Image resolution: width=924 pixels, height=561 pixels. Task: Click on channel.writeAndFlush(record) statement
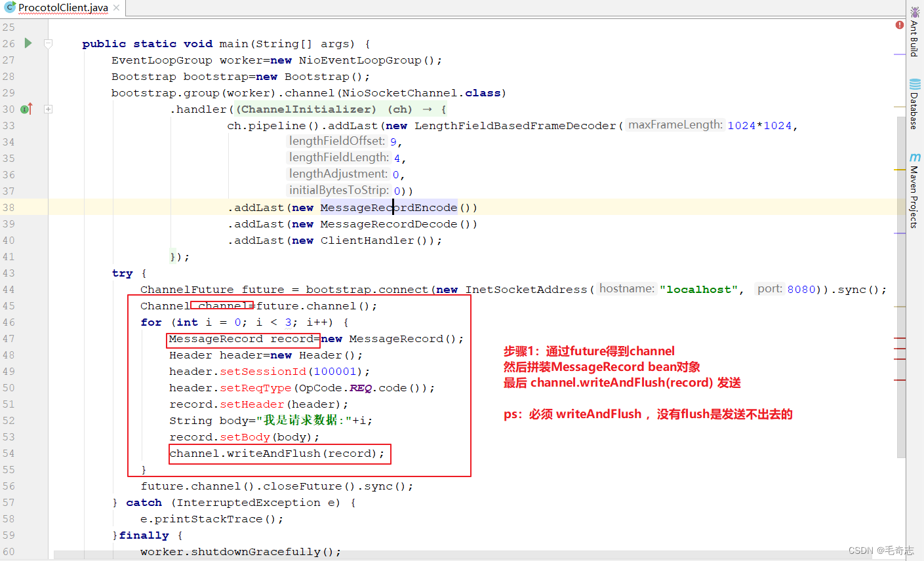click(277, 454)
